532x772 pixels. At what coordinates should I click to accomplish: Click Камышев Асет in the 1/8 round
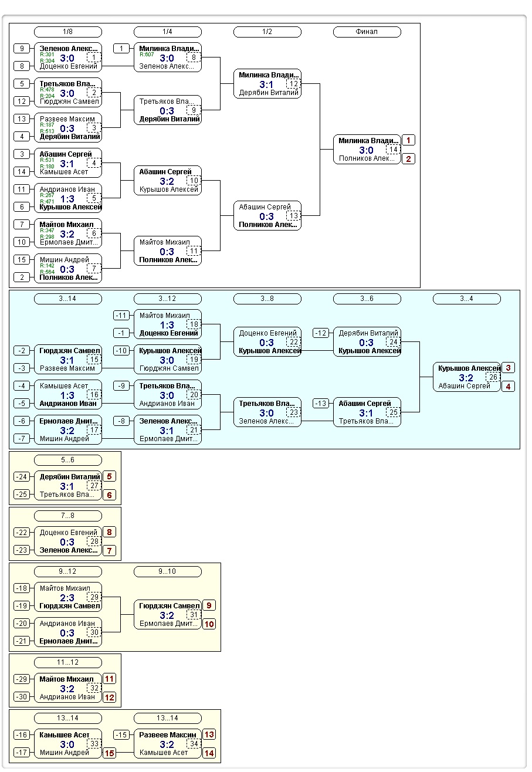pyautogui.click(x=64, y=172)
